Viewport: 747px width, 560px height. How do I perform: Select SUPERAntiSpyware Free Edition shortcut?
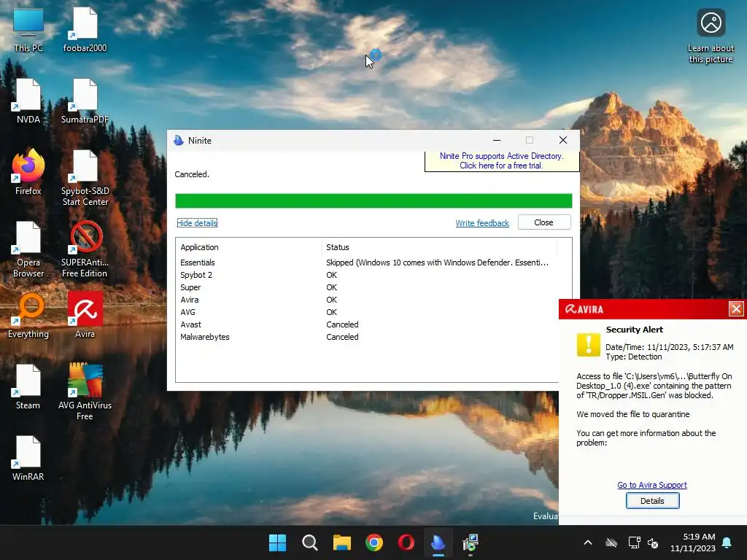85,249
